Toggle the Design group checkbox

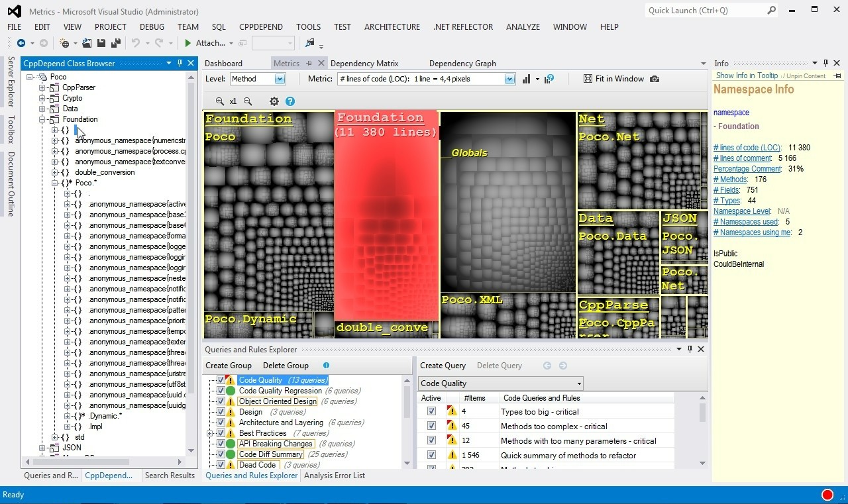point(221,412)
